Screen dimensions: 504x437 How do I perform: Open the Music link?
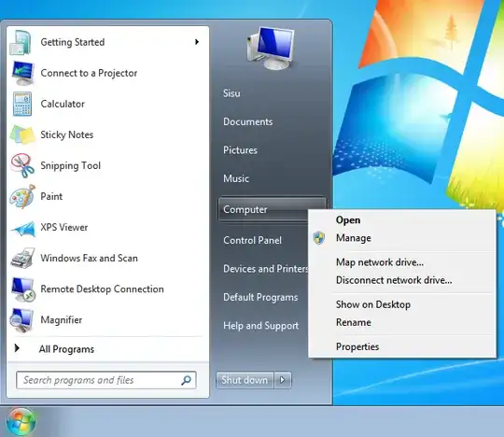click(x=236, y=178)
